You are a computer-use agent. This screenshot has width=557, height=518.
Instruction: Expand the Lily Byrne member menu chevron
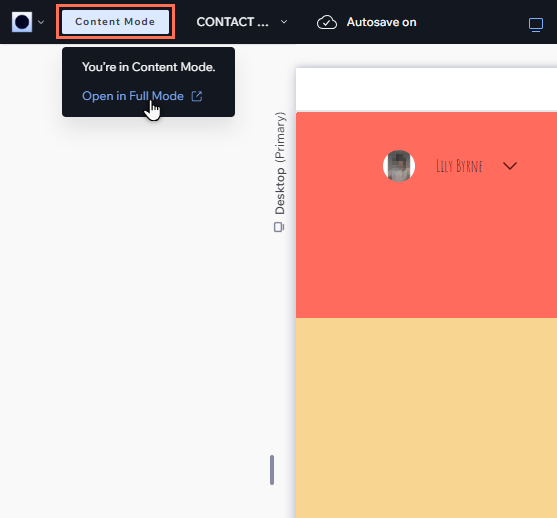[510, 166]
